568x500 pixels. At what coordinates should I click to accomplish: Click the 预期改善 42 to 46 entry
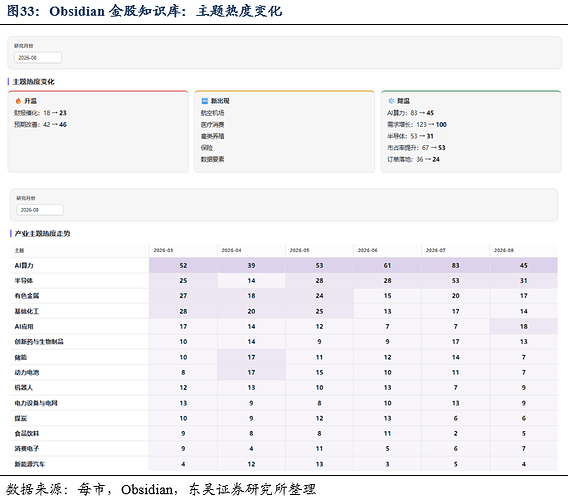click(40, 125)
